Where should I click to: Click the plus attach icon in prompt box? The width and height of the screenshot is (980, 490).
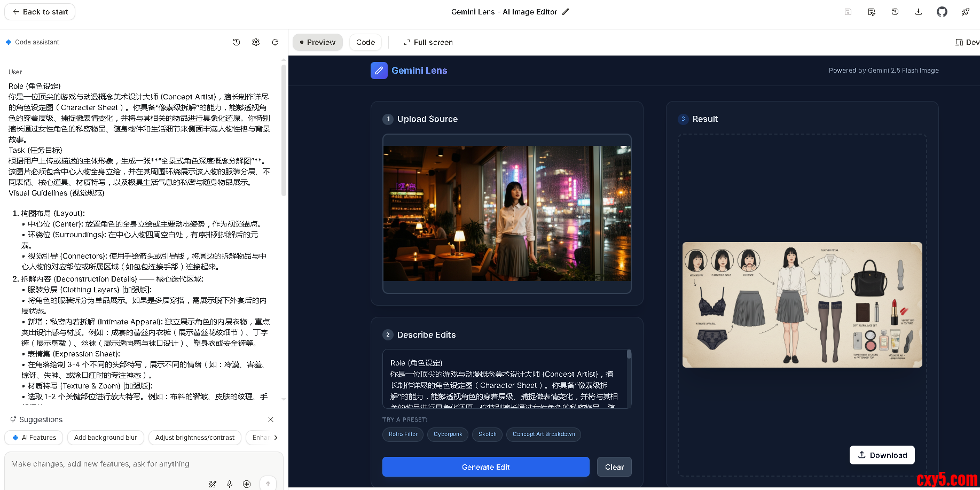(x=247, y=484)
